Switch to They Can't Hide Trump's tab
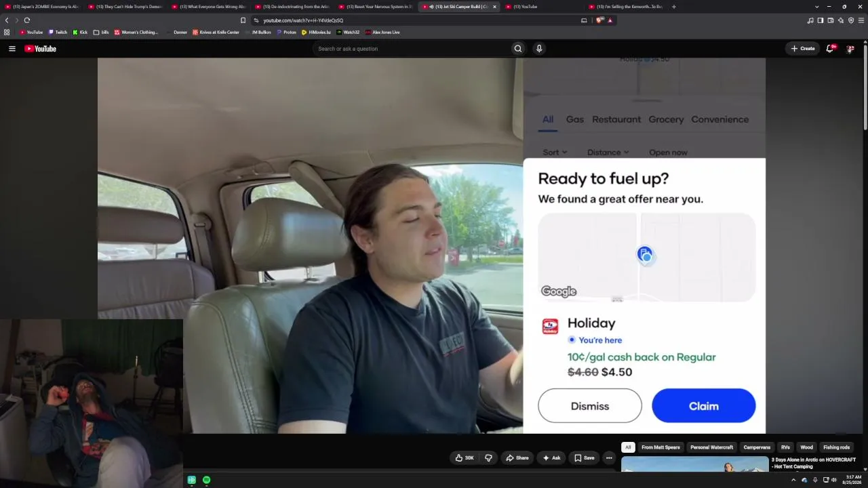The image size is (868, 488). pyautogui.click(x=125, y=7)
